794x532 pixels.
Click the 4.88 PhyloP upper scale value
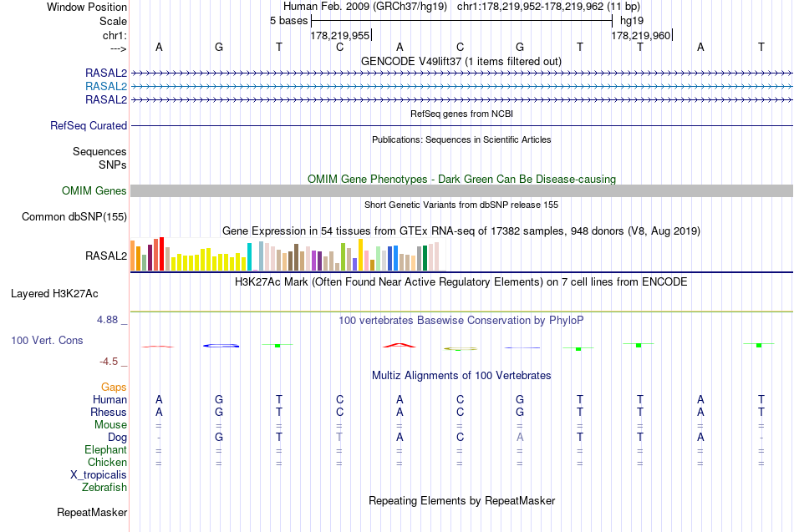[x=107, y=320]
